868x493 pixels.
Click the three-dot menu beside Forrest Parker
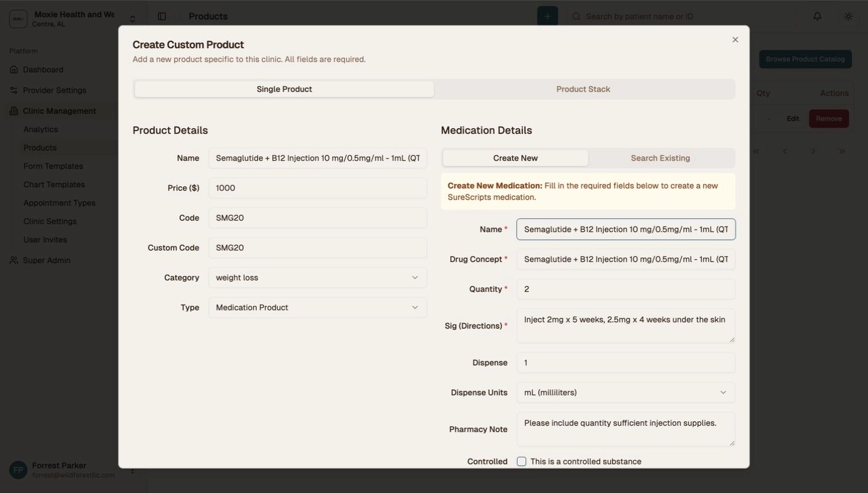click(131, 470)
